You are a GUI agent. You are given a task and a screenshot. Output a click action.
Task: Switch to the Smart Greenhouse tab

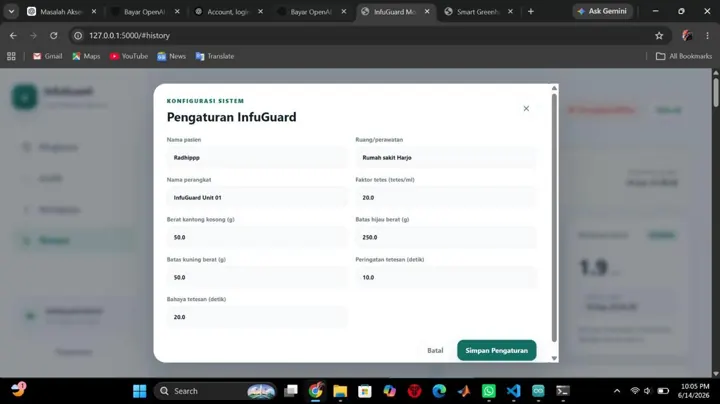[x=478, y=12]
